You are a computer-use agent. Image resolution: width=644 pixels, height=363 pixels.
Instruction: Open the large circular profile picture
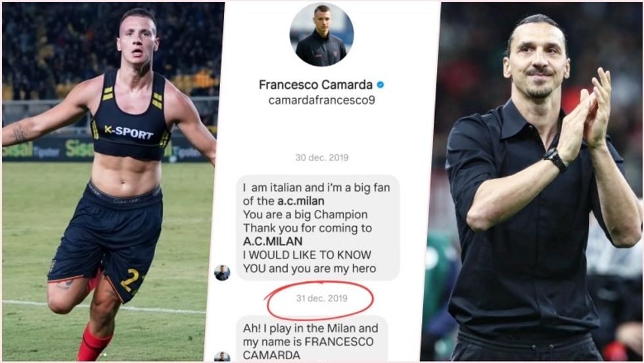pos(321,34)
